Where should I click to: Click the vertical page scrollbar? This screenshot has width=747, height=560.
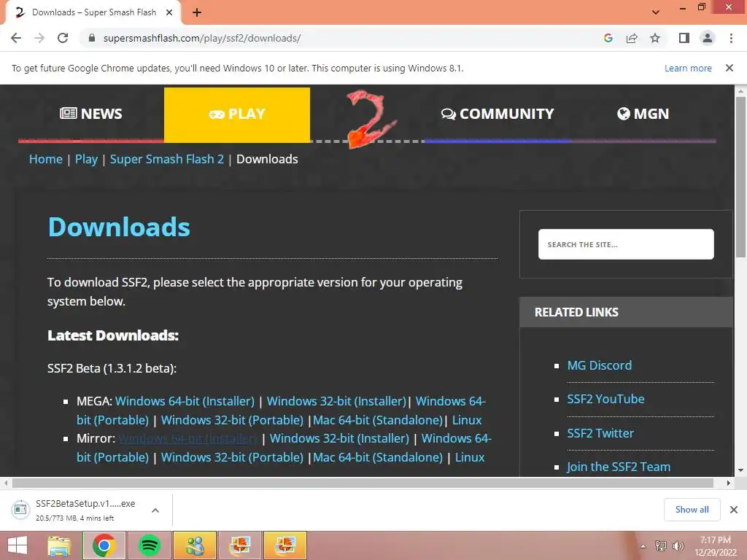740,176
